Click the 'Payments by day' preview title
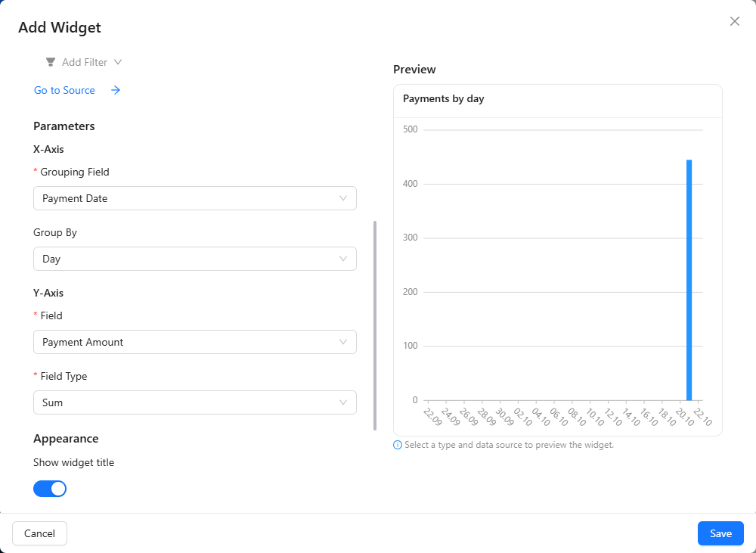756x553 pixels. coord(444,99)
